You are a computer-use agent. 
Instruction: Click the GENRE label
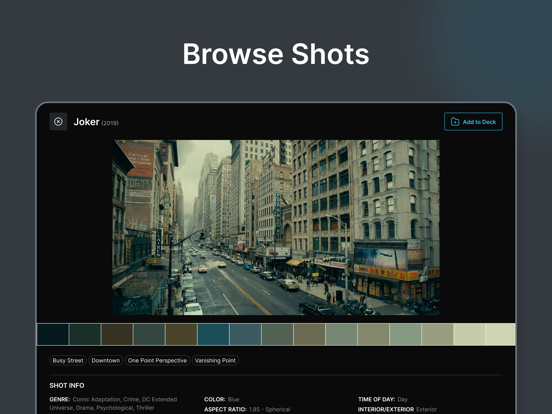(60, 399)
